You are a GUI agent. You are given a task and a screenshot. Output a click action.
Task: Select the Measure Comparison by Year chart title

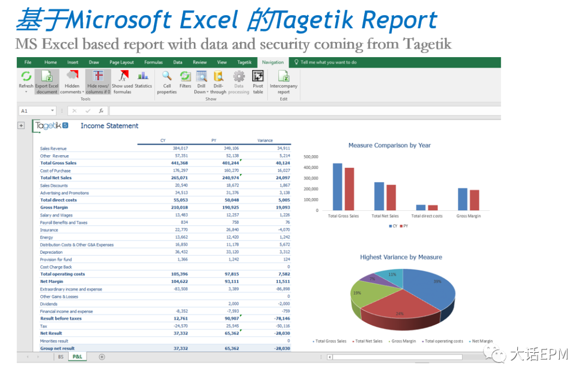point(389,145)
